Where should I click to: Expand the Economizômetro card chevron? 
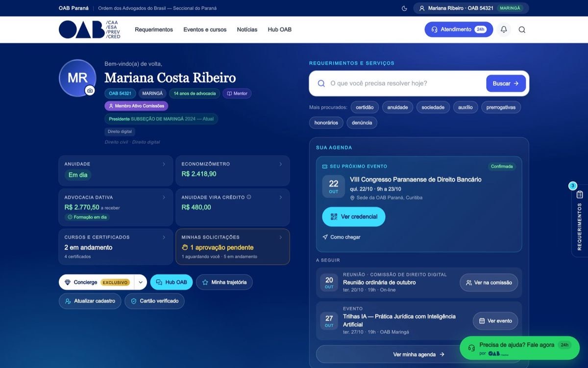coord(280,164)
